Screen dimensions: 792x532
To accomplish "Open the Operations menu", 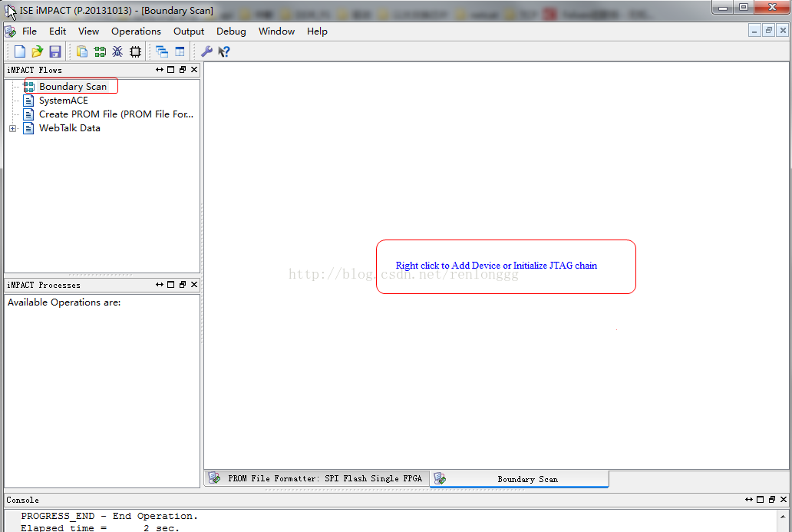I will point(136,31).
